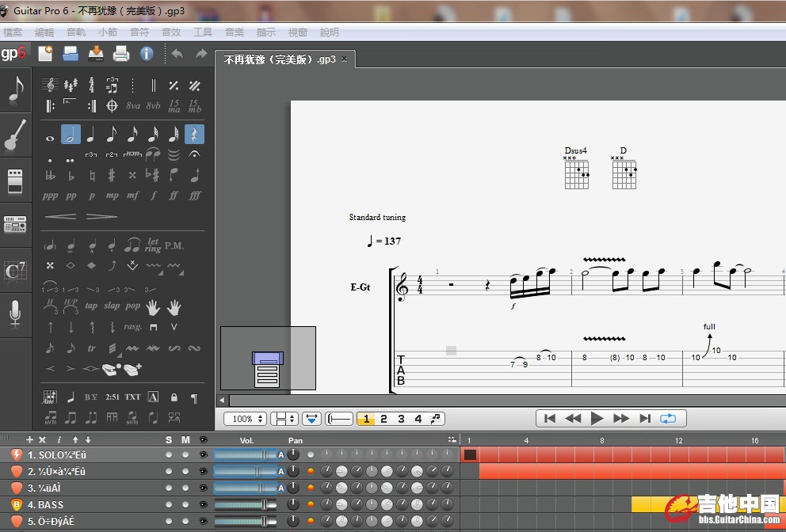Click the sharp accidental icon
The height and width of the screenshot is (532, 786).
pyautogui.click(x=112, y=175)
